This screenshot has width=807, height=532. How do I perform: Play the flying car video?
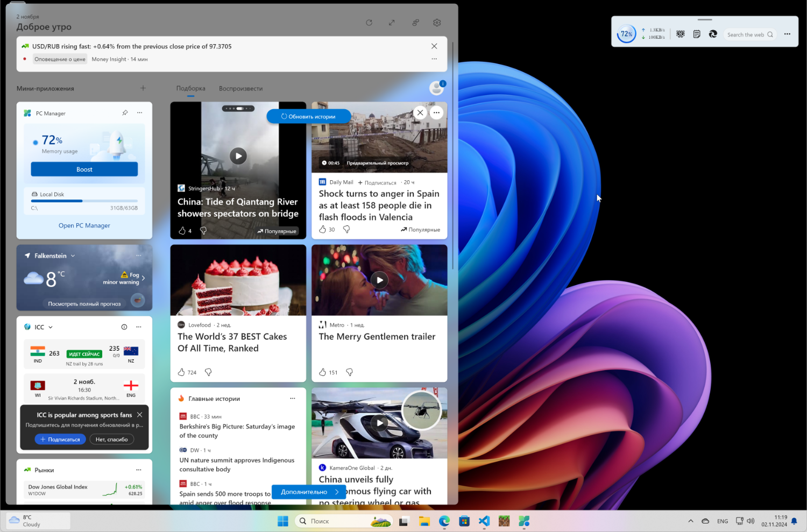(x=380, y=423)
